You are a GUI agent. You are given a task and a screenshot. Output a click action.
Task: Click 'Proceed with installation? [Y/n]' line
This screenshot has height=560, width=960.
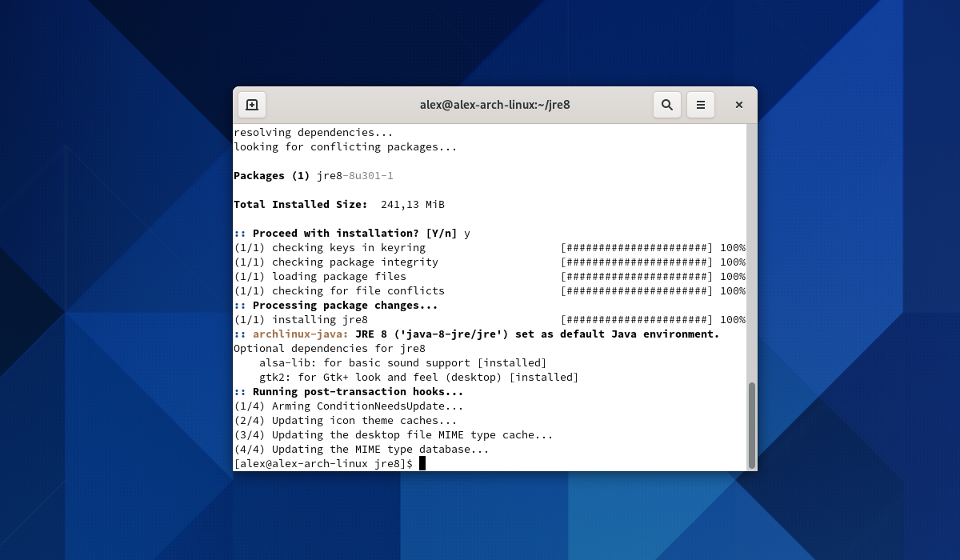coord(352,233)
